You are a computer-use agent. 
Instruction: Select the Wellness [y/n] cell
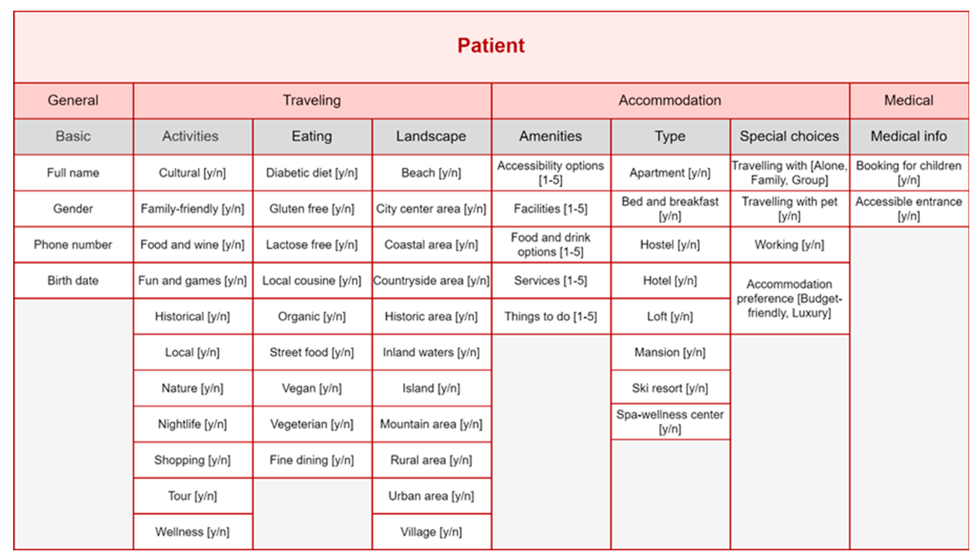click(x=192, y=532)
